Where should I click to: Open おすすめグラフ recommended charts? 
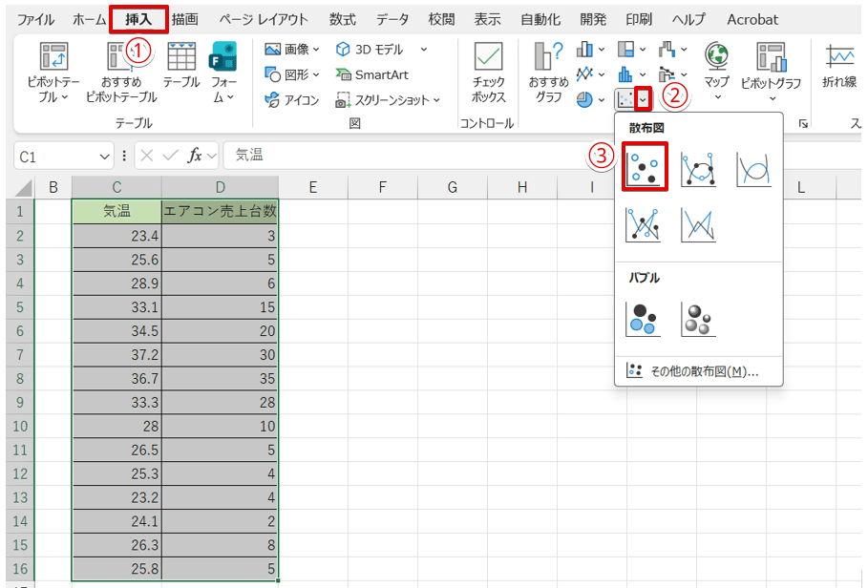coord(547,73)
